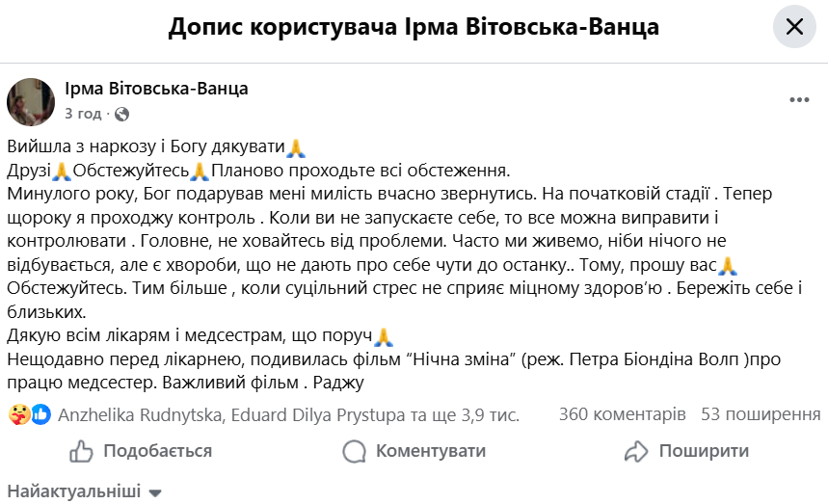Click the care emoji reaction icon
Viewport: 828px width, 504px height.
[18, 415]
